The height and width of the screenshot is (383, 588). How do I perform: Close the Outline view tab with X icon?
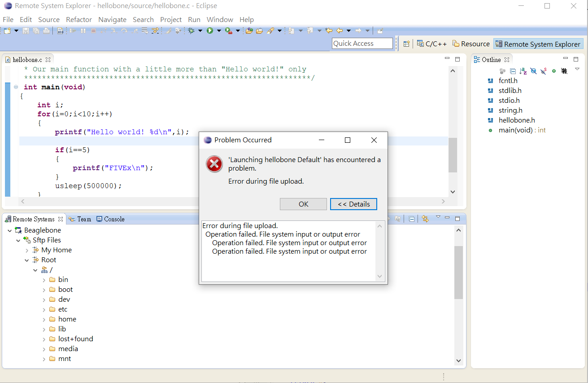(507, 60)
